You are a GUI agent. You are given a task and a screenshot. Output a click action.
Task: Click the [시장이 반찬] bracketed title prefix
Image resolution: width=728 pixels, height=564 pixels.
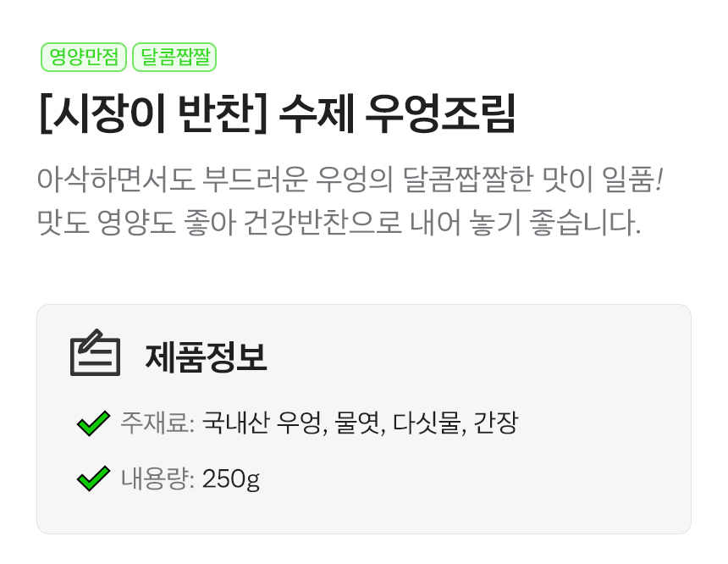153,114
